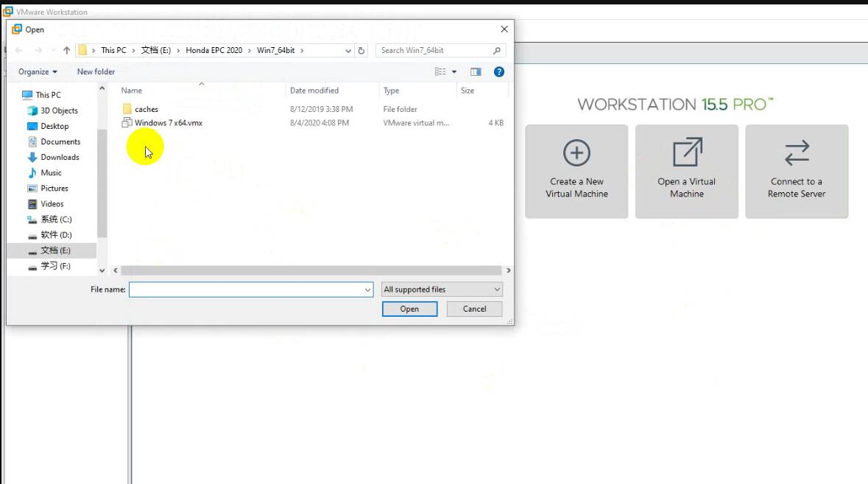Sort by the Date modified column
Viewport: 868px width, 484px height.
coord(314,91)
